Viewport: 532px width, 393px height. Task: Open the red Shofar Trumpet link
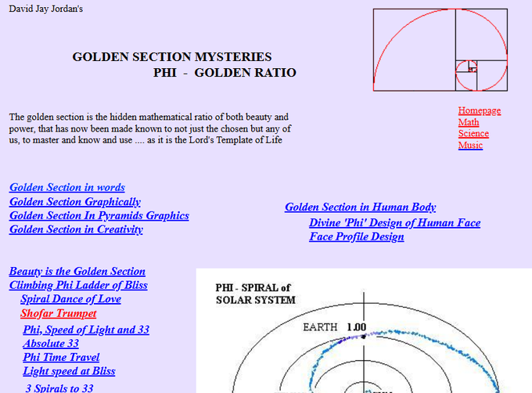coord(59,313)
